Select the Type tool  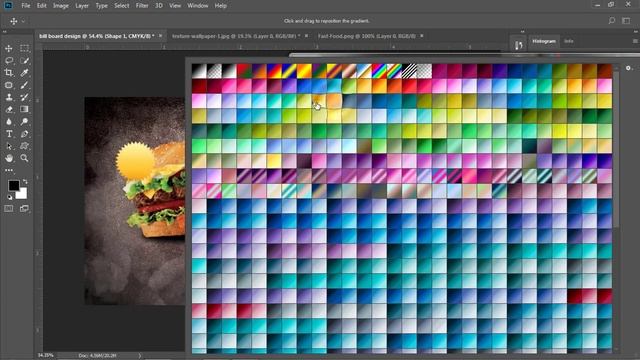point(9,134)
